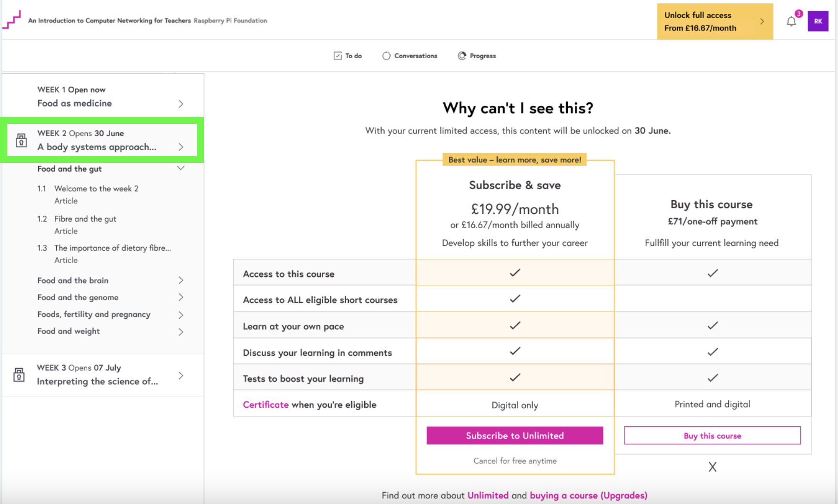Expand the Food and weight section
The image size is (838, 504).
181,332
